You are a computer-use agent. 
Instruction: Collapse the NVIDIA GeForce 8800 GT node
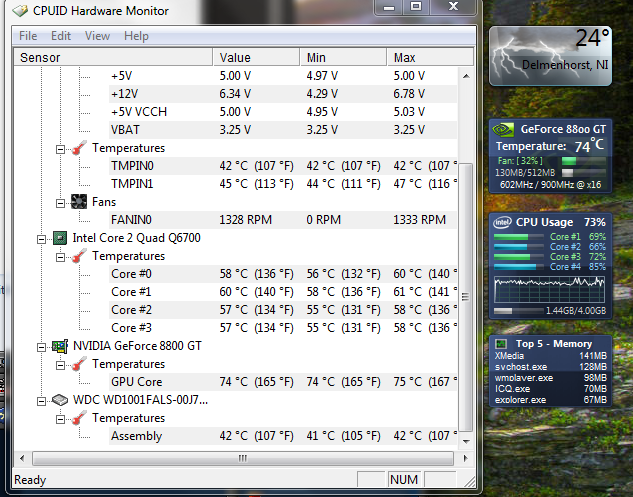click(41, 348)
